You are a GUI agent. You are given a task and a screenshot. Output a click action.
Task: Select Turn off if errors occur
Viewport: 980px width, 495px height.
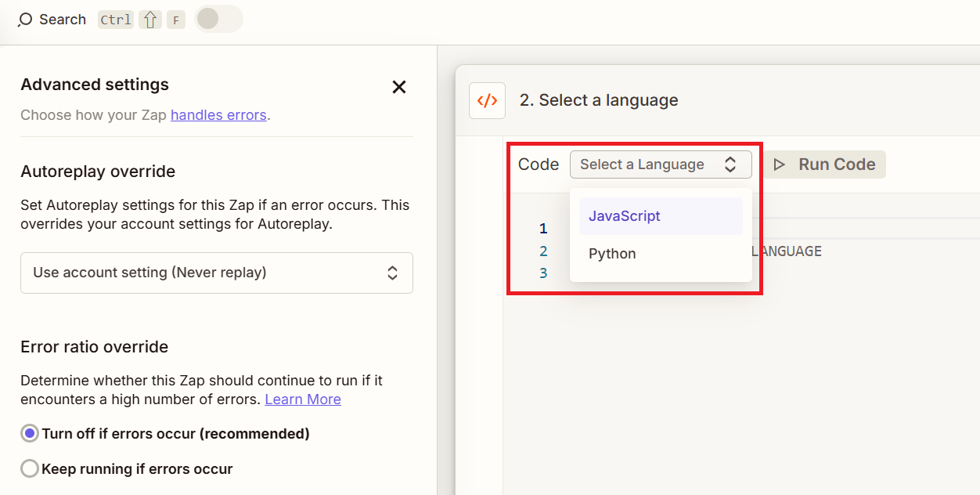[30, 434]
